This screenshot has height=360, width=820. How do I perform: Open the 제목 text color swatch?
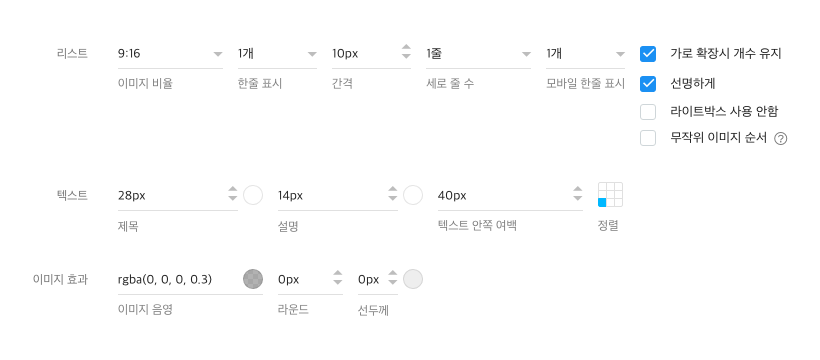pos(253,195)
